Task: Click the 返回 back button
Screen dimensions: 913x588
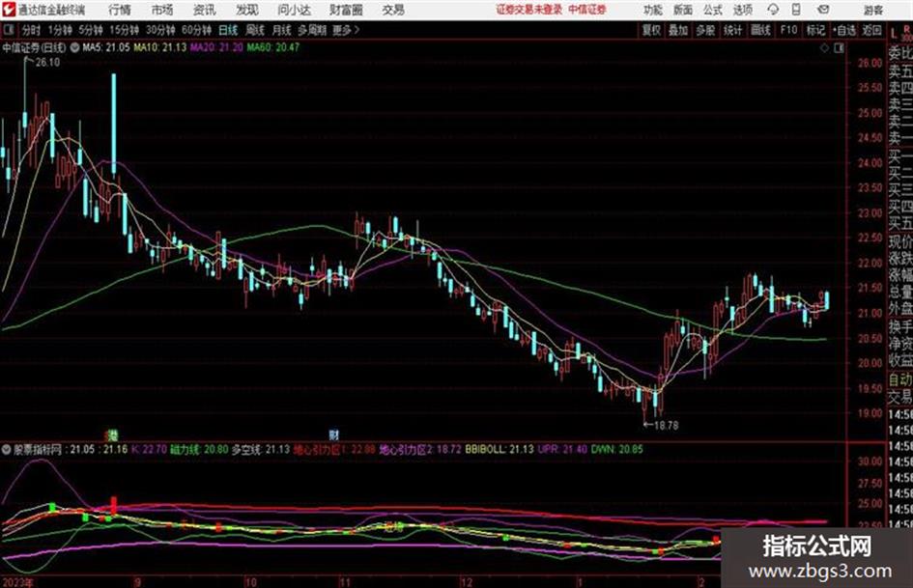Action: point(871,30)
